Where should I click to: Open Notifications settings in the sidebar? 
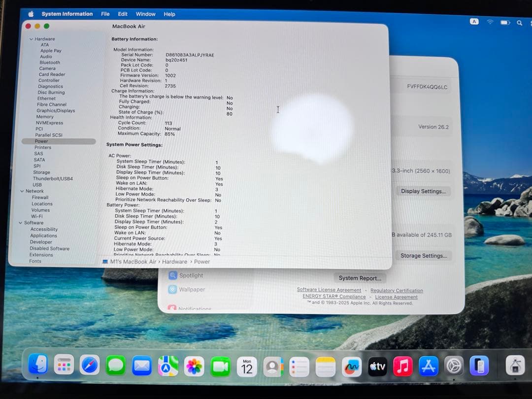tap(194, 308)
